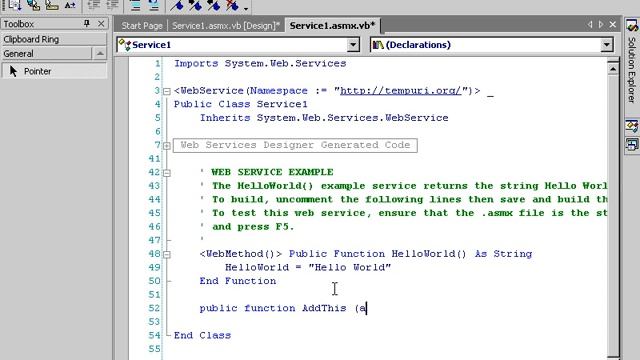The height and width of the screenshot is (360, 640).
Task: Click Decrease Indent toolbar icon
Action: (94, 5)
